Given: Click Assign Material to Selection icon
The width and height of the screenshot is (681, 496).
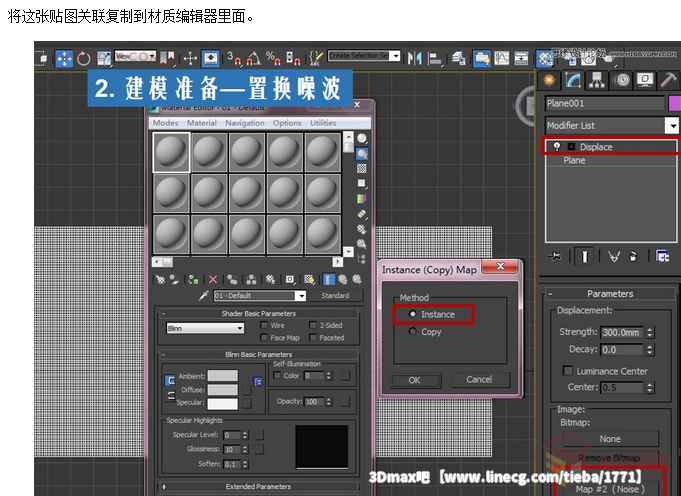Looking at the screenshot, I should (x=193, y=279).
